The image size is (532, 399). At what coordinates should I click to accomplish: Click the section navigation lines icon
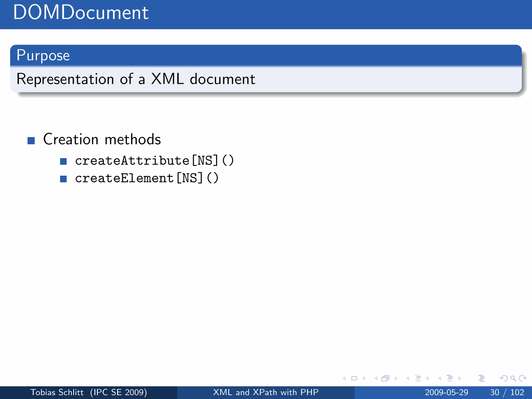pos(450,378)
